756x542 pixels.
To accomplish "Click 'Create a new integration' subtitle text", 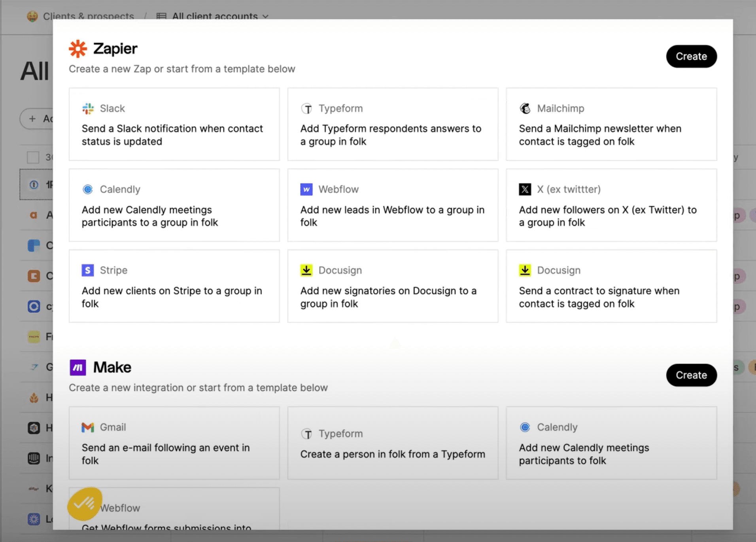I will 198,388.
